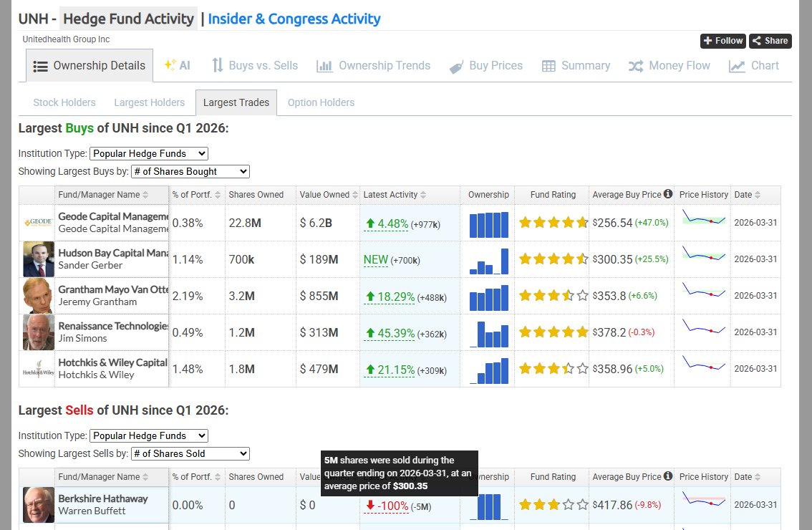Viewport: 812px width, 530px height.
Task: Sort sells table by Date
Action: 748,477
